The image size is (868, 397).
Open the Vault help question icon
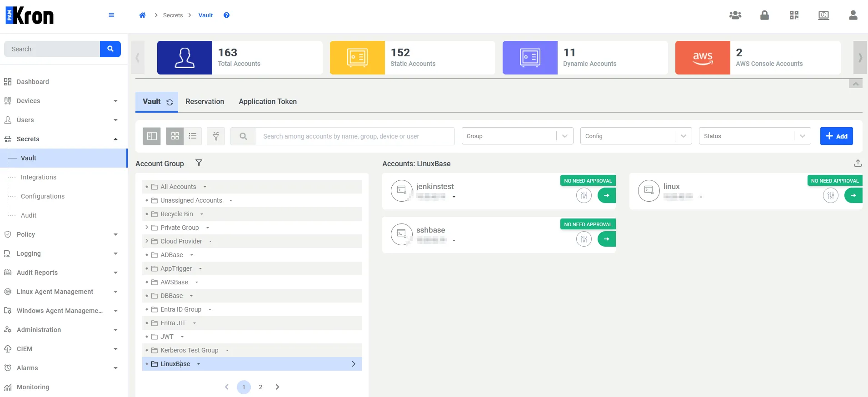[x=226, y=15]
